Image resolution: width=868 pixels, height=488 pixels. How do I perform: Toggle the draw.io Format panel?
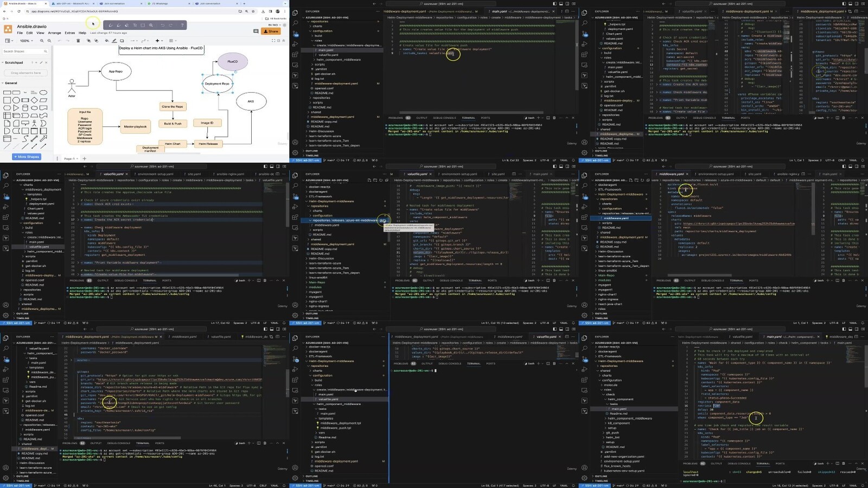tap(279, 41)
